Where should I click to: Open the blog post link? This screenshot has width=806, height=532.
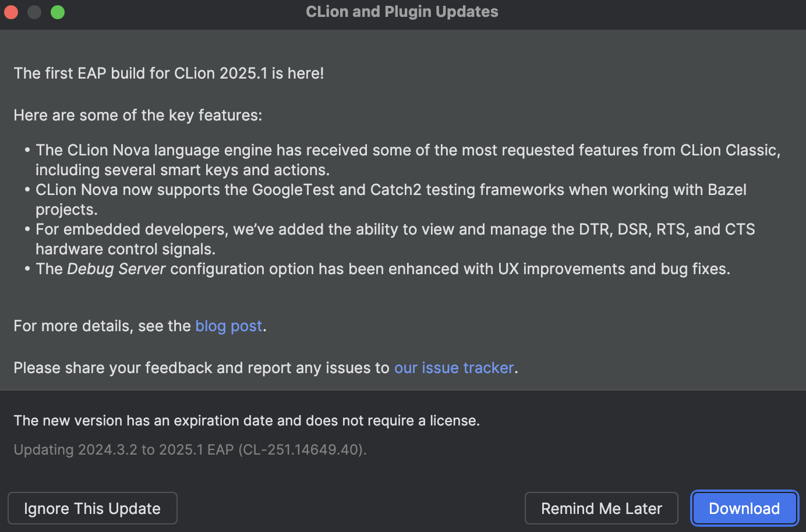[x=228, y=326]
